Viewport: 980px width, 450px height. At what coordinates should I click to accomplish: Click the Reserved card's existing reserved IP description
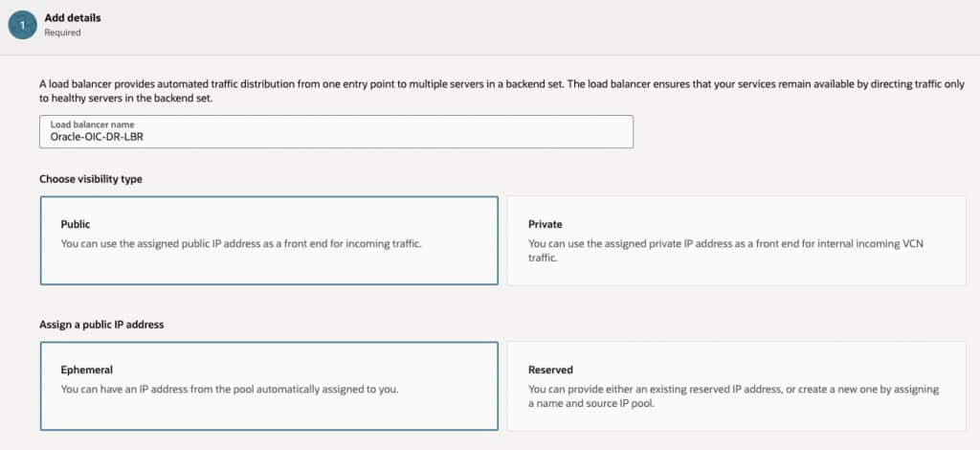[733, 396]
